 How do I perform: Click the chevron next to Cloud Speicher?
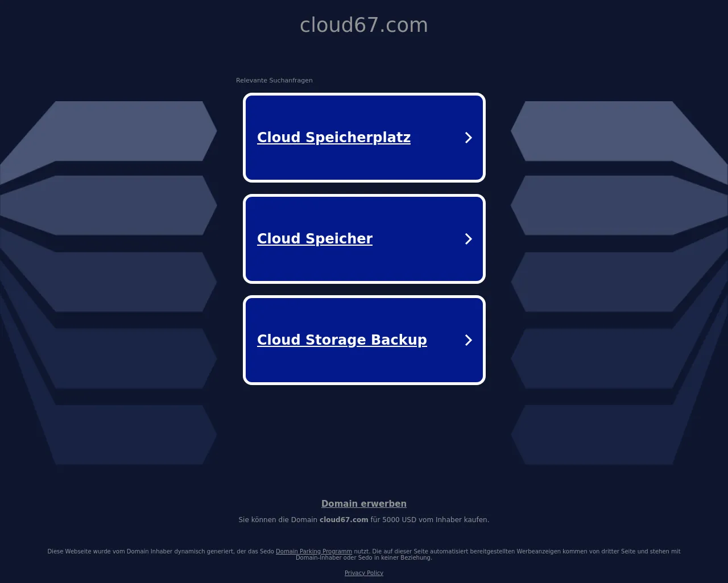pos(469,239)
